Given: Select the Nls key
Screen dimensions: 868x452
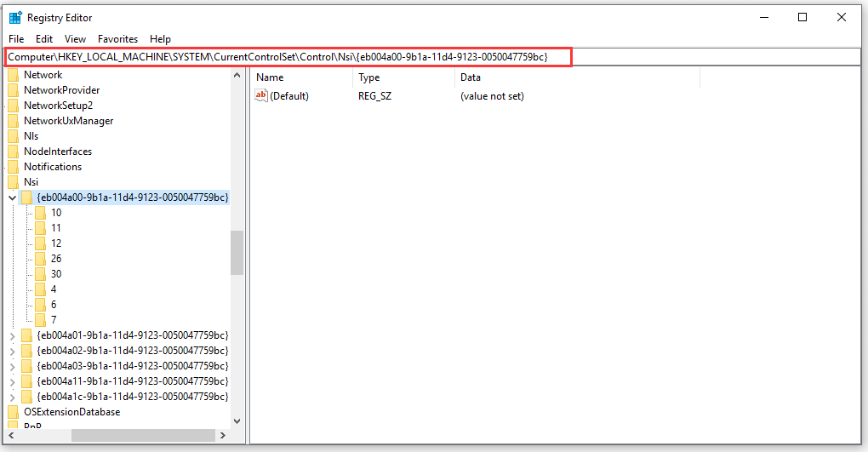Looking at the screenshot, I should (31, 135).
